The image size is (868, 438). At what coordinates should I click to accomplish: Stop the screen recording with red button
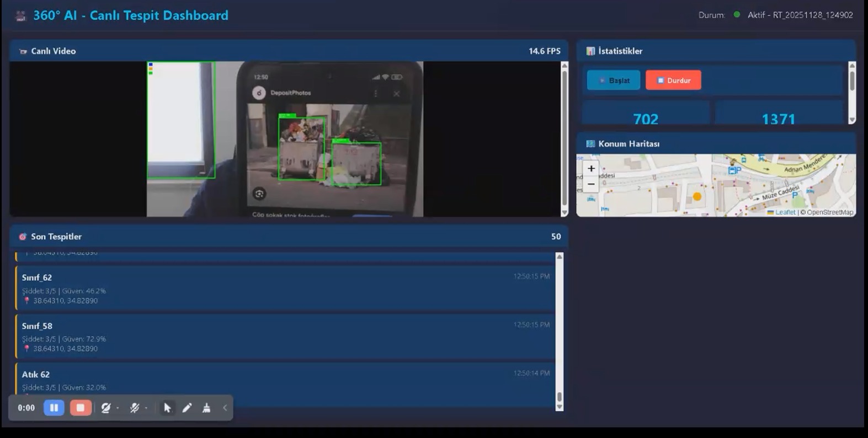point(81,408)
